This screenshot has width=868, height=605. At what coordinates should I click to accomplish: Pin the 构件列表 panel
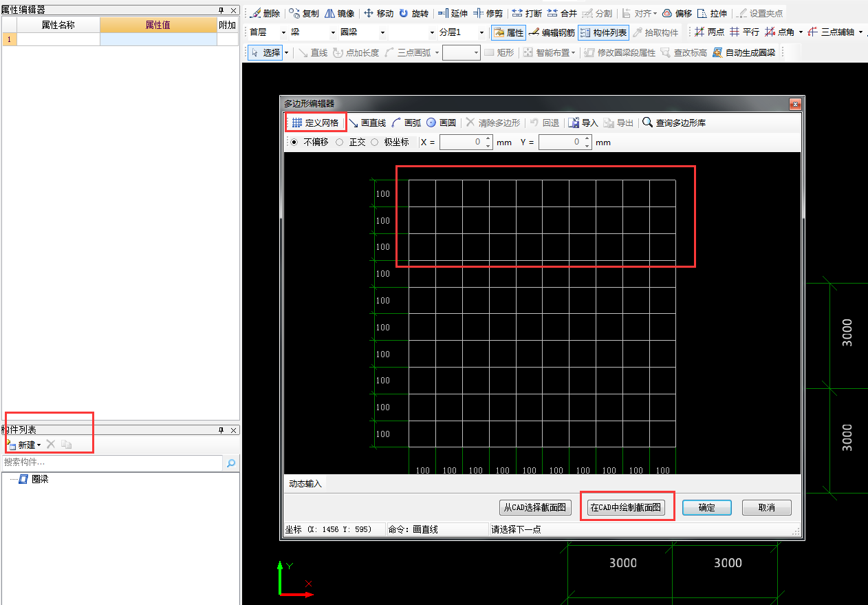pyautogui.click(x=221, y=430)
